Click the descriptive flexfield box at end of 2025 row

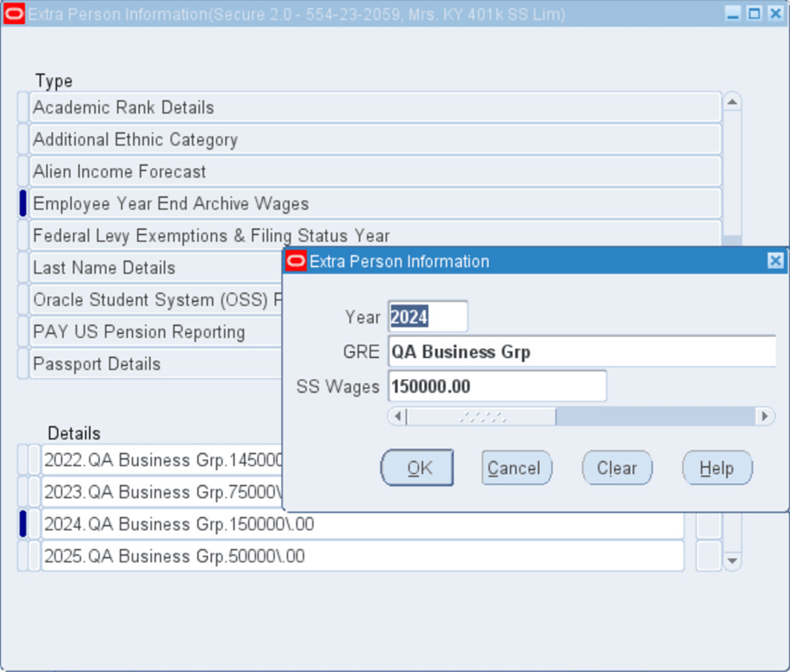click(708, 556)
